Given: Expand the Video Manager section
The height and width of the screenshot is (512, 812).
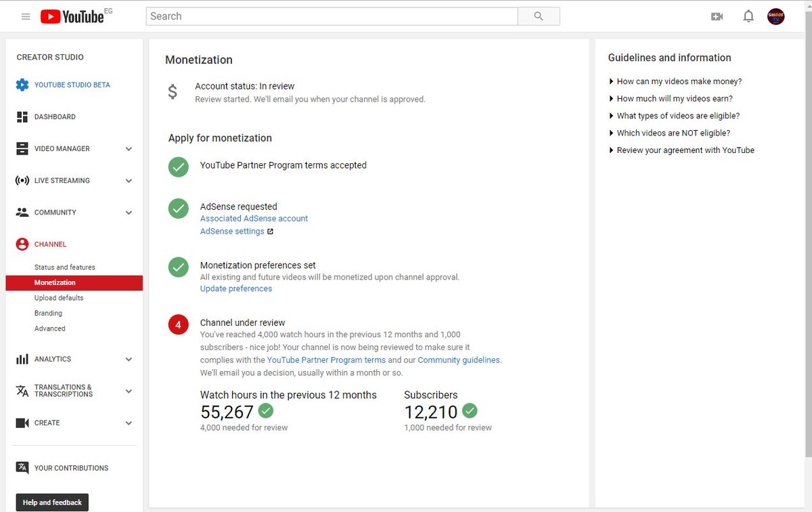Looking at the screenshot, I should (x=129, y=149).
